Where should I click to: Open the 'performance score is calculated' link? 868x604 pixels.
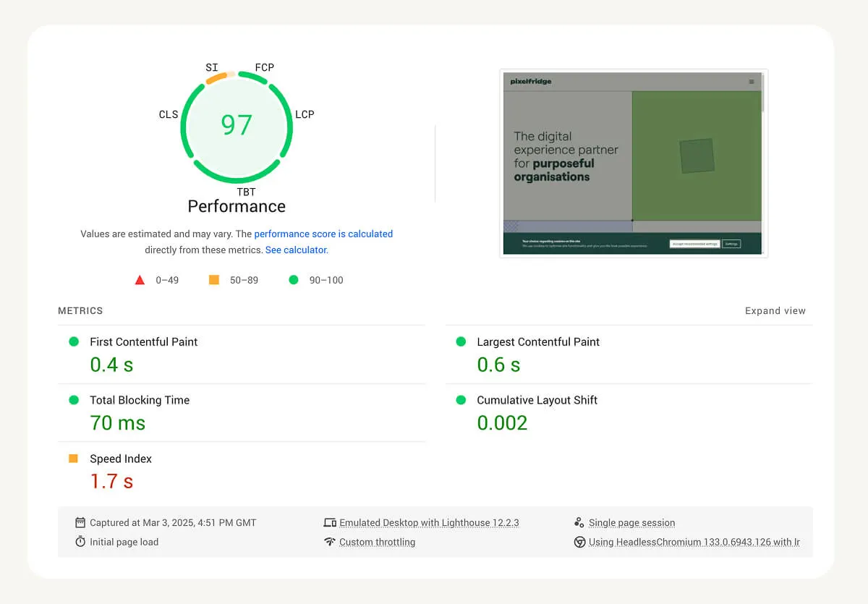323,234
